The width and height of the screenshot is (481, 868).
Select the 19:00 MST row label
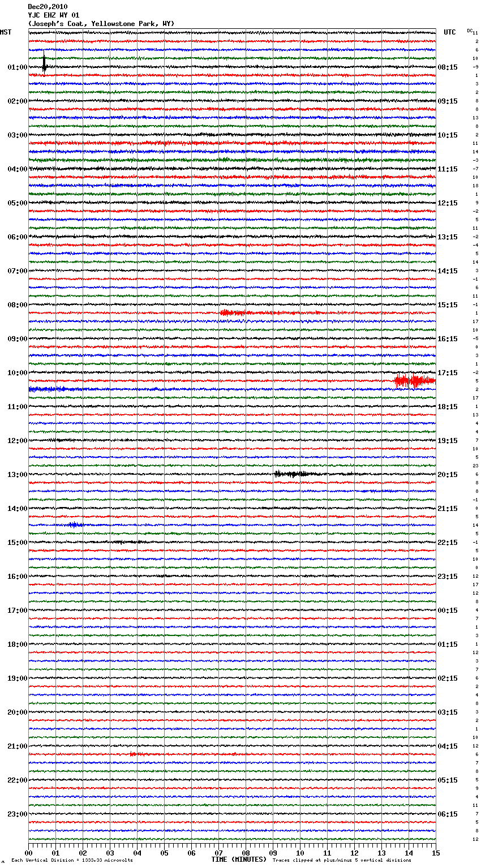17,678
